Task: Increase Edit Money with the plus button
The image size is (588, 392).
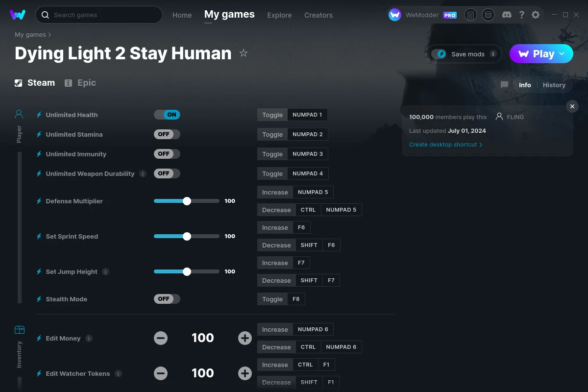Action: pos(245,338)
